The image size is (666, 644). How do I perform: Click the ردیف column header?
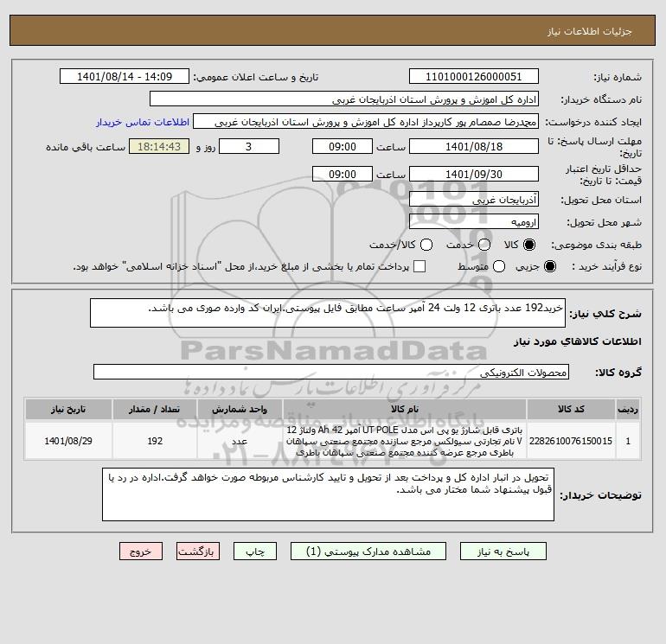point(628,409)
